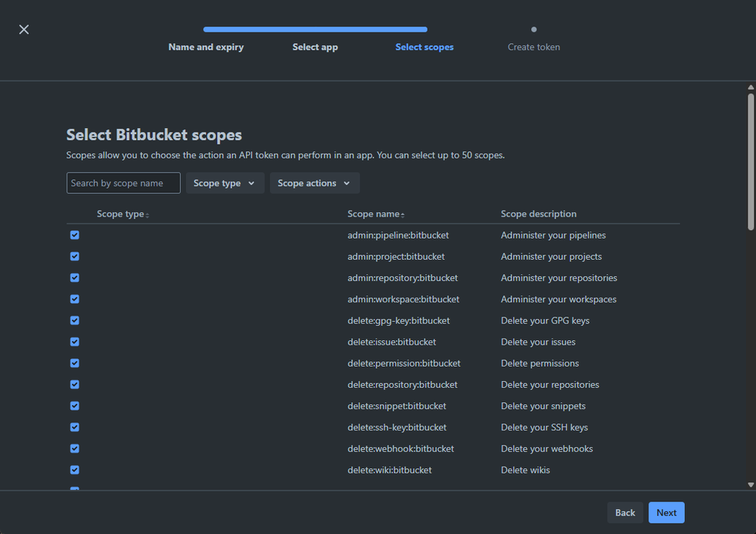The width and height of the screenshot is (756, 534).
Task: Uncheck the delete:webhook:bitbucket scope
Action: pos(75,448)
